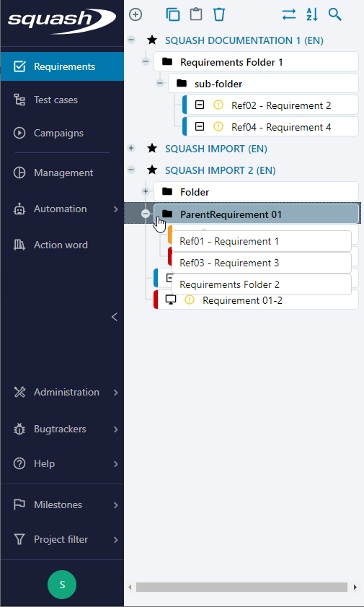Click the delete trash icon

(x=219, y=14)
